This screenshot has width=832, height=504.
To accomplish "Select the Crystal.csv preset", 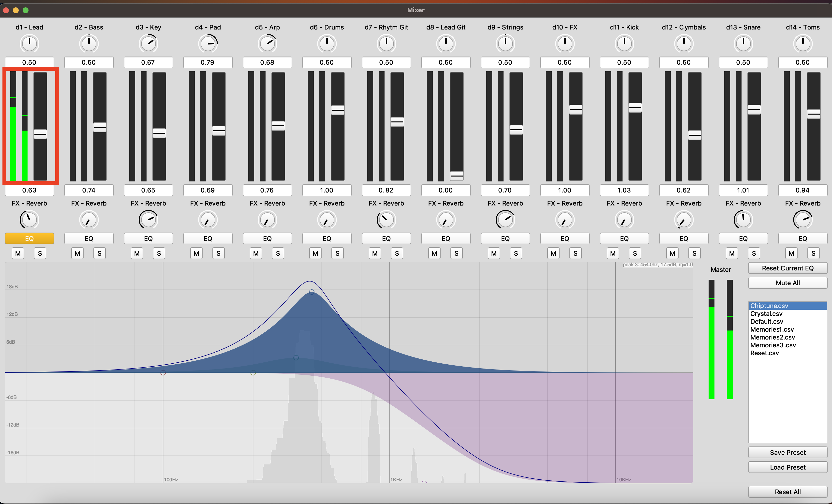I will tap(766, 314).
